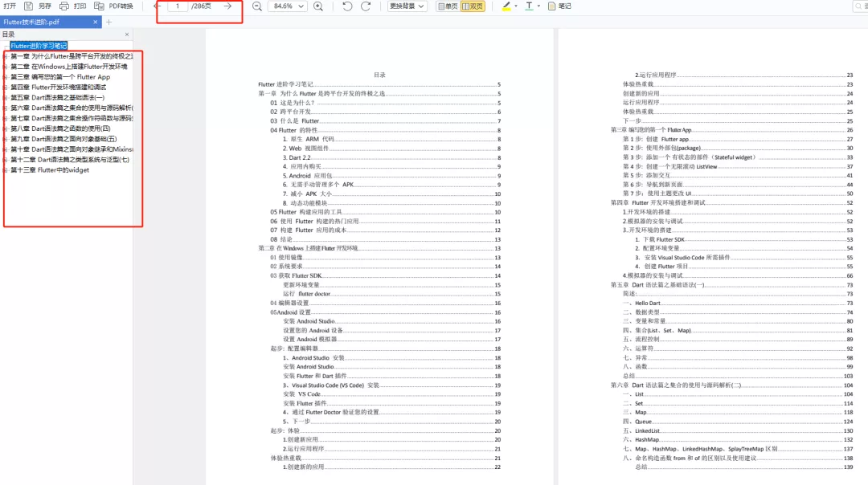Image resolution: width=868 pixels, height=485 pixels.
Task: Print the PDF via 打印 icon
Action: [78, 7]
